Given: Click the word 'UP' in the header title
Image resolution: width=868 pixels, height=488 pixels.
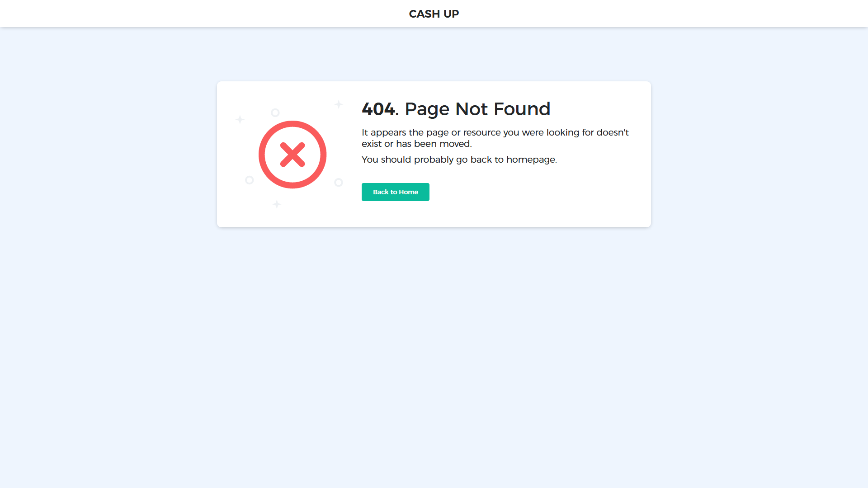Looking at the screenshot, I should click(x=451, y=14).
